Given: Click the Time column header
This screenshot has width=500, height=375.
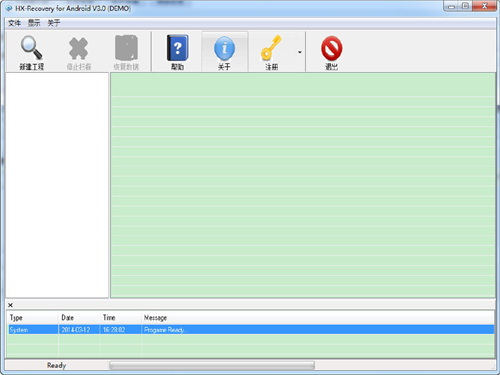Looking at the screenshot, I should pyautogui.click(x=121, y=318).
